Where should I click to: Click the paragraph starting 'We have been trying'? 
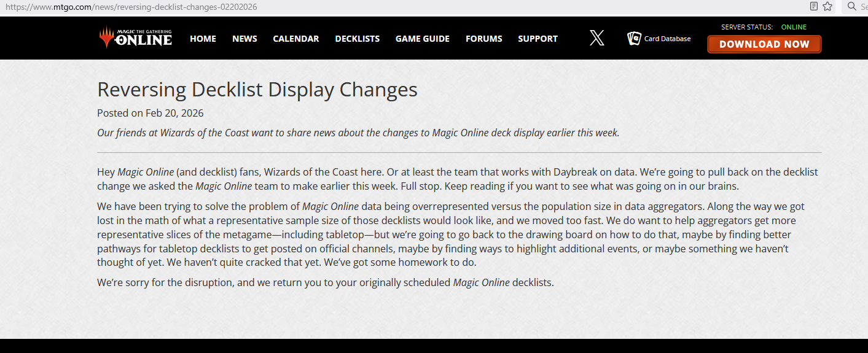click(452, 235)
